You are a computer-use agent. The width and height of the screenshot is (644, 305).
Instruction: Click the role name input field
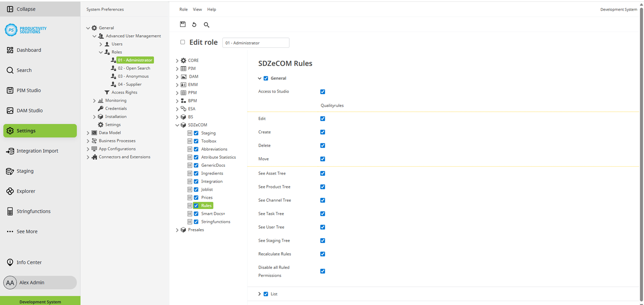[256, 43]
